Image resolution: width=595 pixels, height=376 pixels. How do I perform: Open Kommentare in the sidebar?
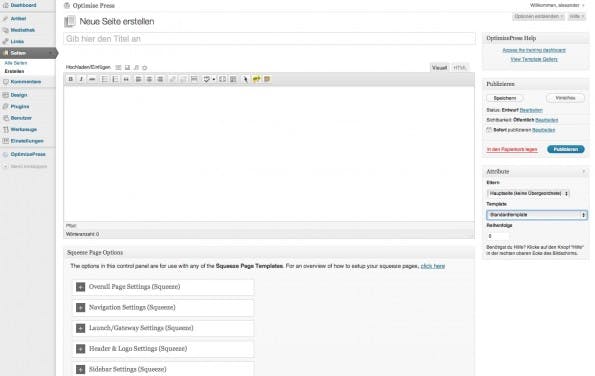click(26, 82)
